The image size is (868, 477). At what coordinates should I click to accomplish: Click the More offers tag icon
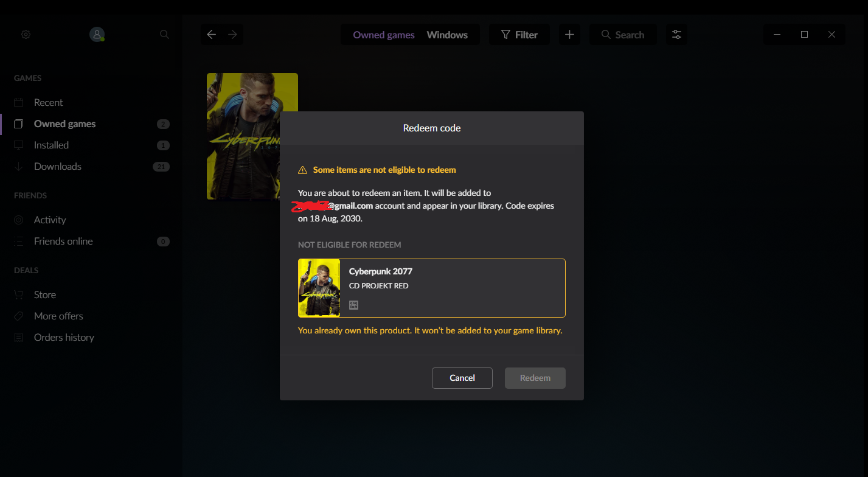[19, 316]
